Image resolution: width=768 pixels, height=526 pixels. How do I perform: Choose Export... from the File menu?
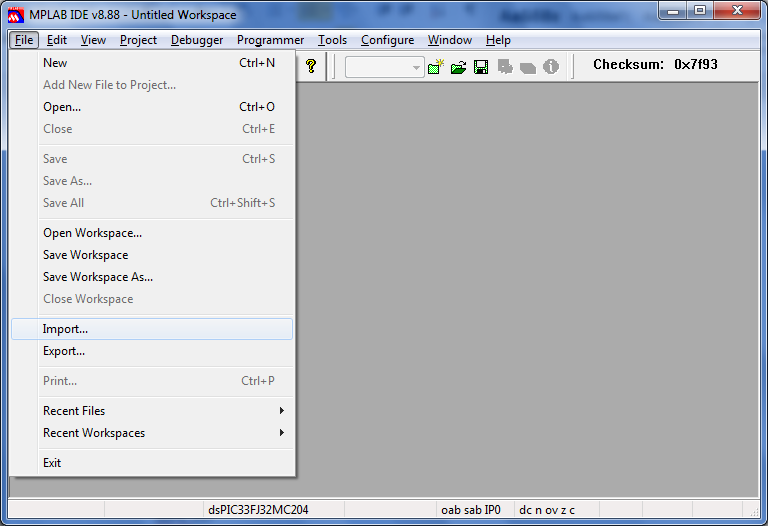152,351
